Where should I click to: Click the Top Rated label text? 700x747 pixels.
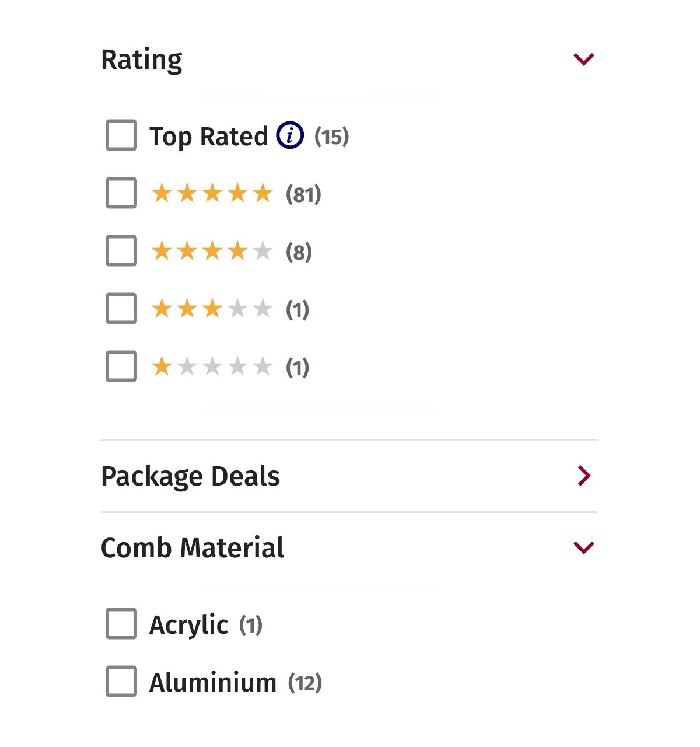click(x=209, y=137)
